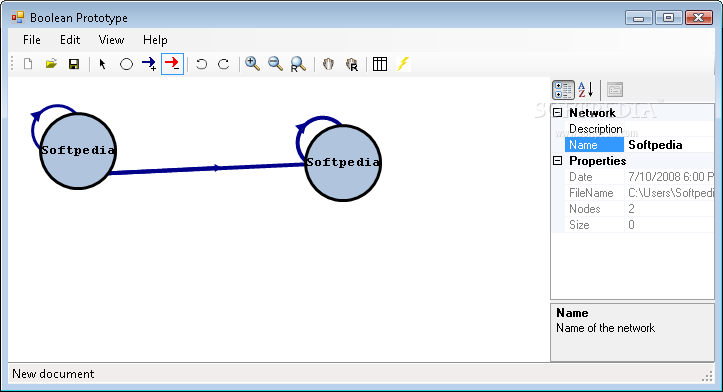Select the Name property row

(639, 145)
